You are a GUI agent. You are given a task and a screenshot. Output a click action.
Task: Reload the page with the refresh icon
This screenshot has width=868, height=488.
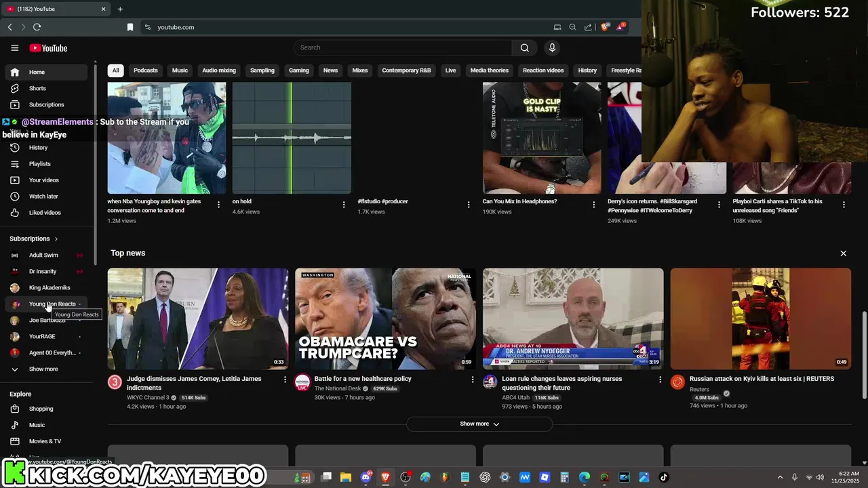pyautogui.click(x=37, y=27)
